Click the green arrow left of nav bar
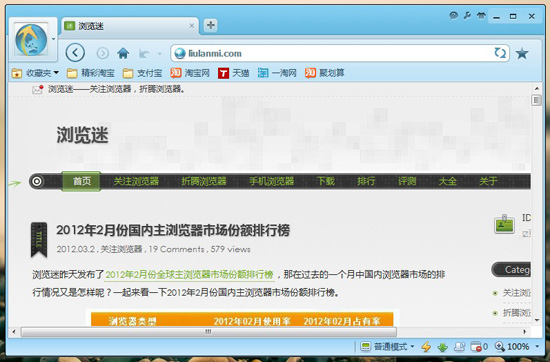Viewport: 550px width, 362px height. point(14,183)
